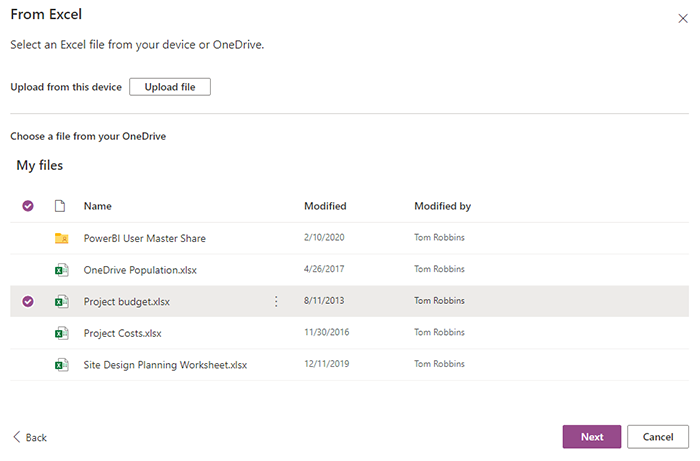Open more options for Project budget.xlsx
700x461 pixels.
click(276, 302)
